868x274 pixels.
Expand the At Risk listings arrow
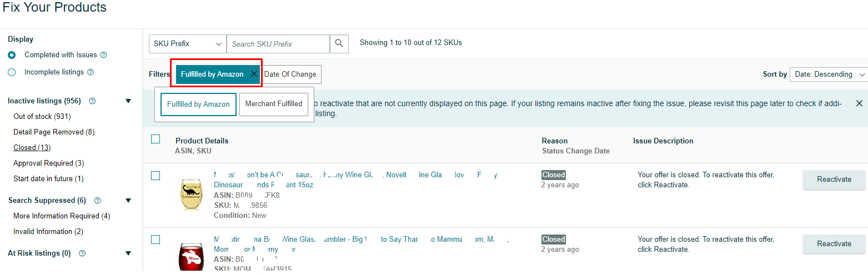pyautogui.click(x=128, y=253)
